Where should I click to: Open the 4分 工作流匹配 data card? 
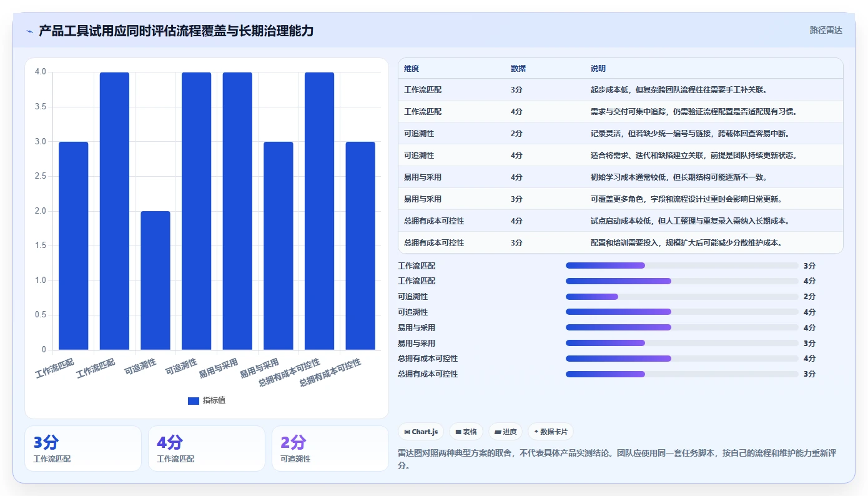207,449
